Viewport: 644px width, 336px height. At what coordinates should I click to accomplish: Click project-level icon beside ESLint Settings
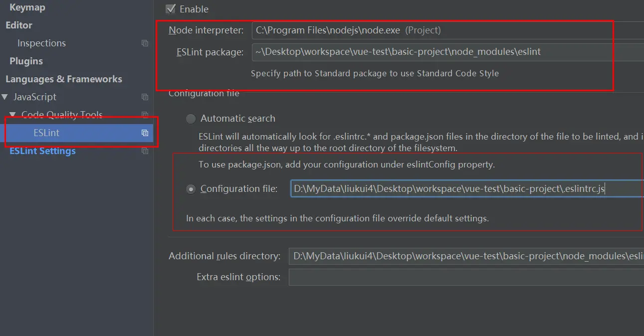145,151
